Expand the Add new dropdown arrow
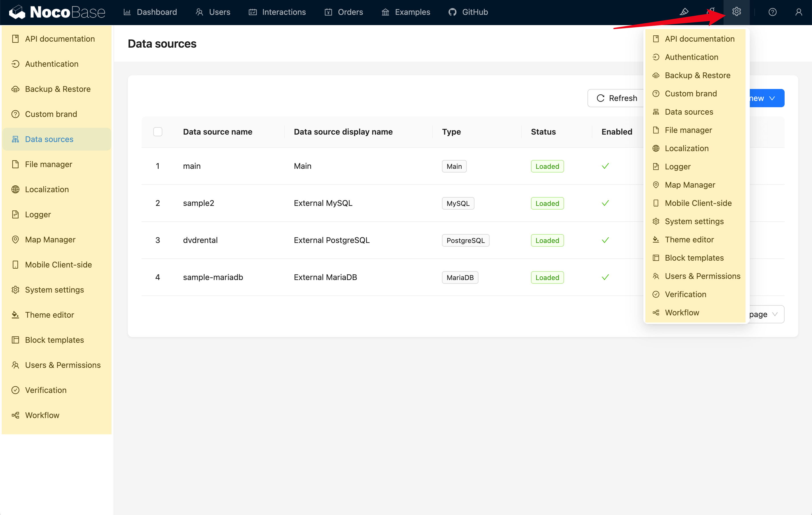 tap(772, 98)
